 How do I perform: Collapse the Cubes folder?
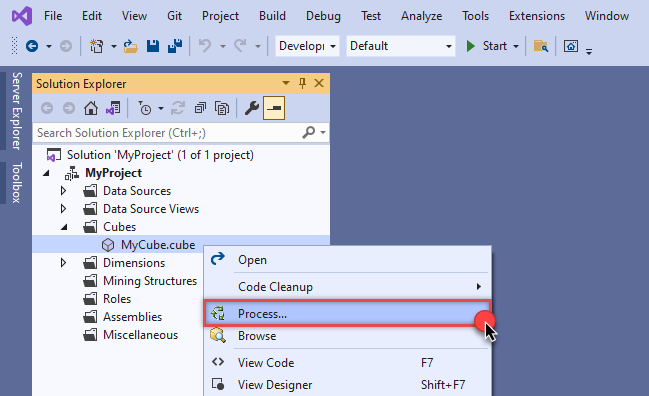(x=64, y=227)
